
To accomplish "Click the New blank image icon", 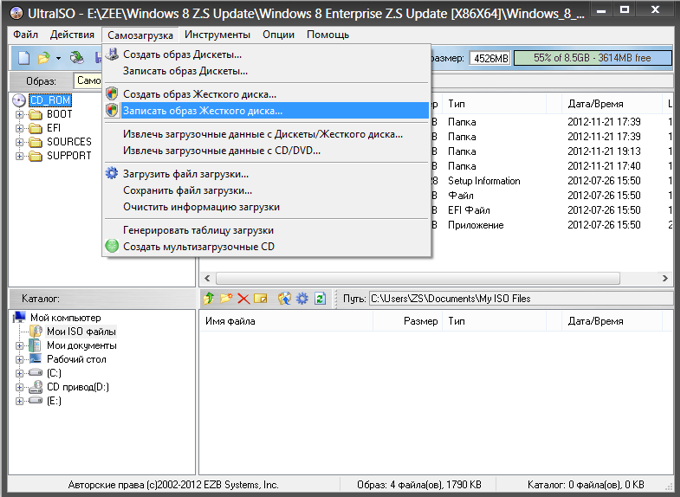I will click(x=24, y=58).
